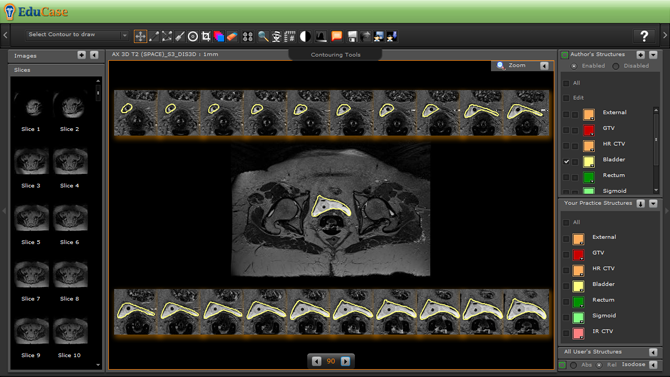
Task: Select the magnifying glass zoom tool
Action: (x=263, y=36)
